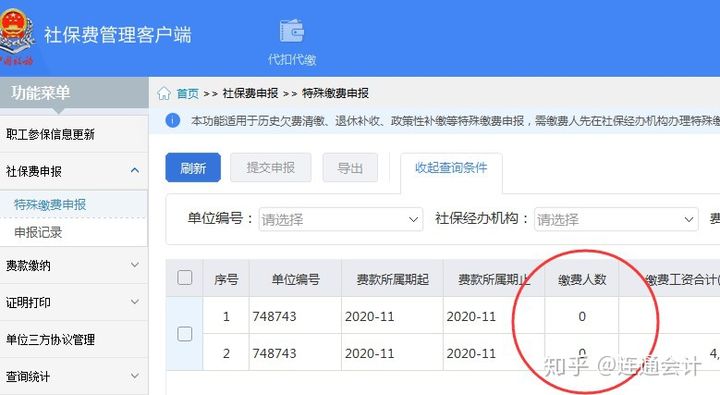720x395 pixels.
Task: Click 缴费人数 value 0 in row 1
Action: pyautogui.click(x=582, y=316)
